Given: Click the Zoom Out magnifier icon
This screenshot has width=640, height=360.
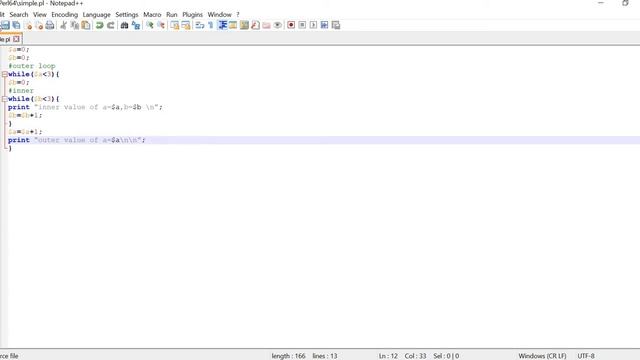Looking at the screenshot, I should 161,25.
